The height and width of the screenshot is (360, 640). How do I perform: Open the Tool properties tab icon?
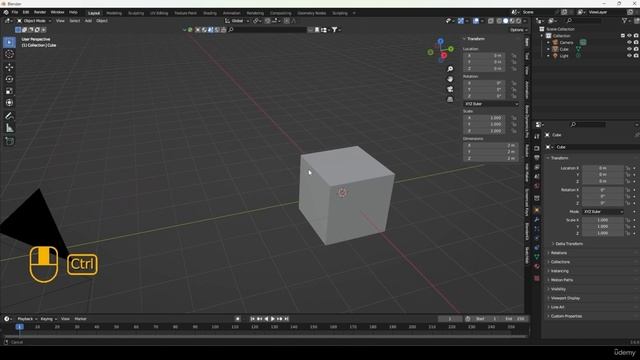coord(537,137)
